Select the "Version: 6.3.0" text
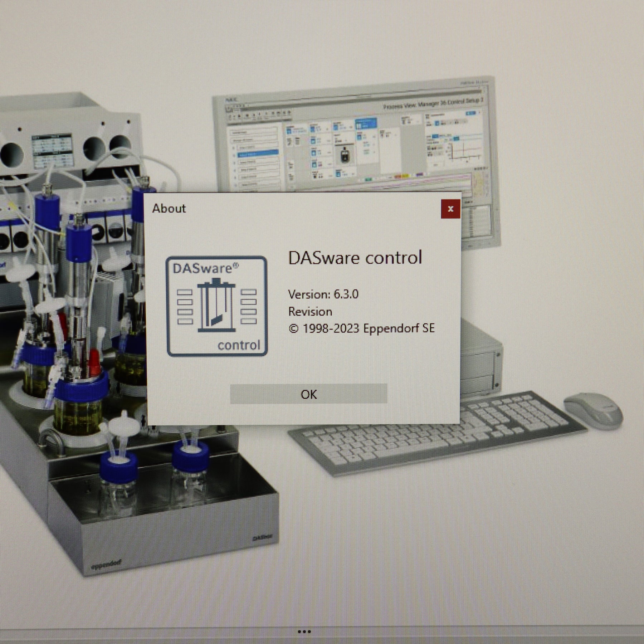The height and width of the screenshot is (644, 644). click(323, 294)
